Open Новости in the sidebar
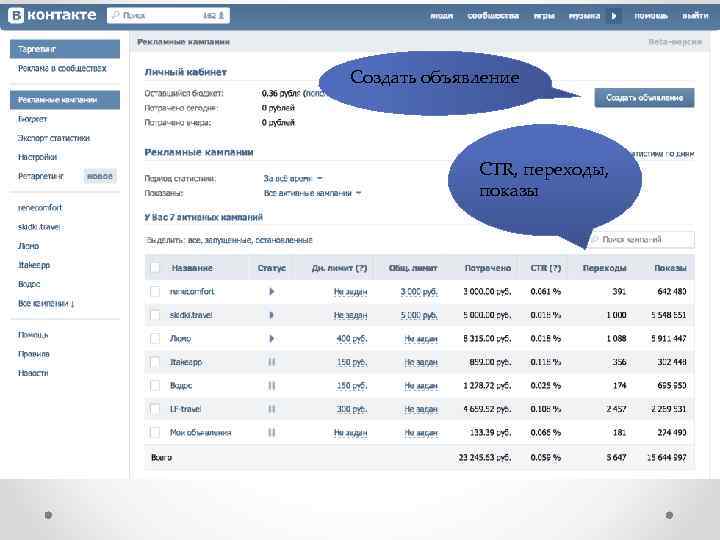Screen dimensions: 720x540 pos(33,373)
